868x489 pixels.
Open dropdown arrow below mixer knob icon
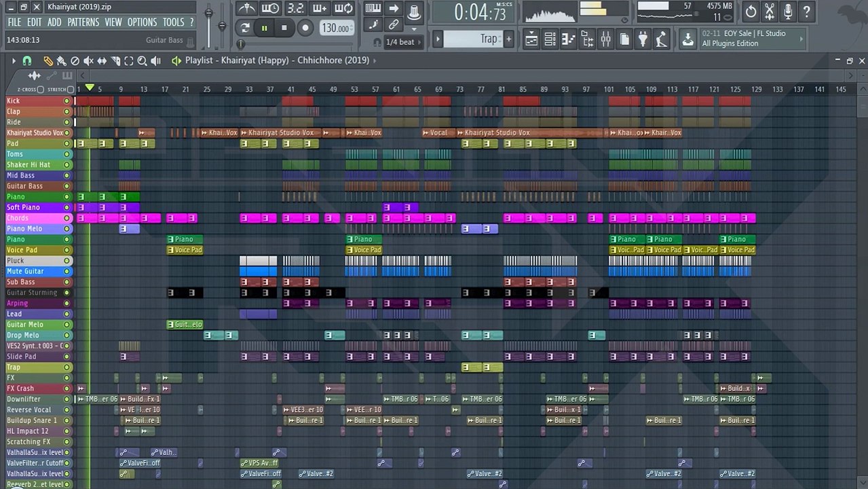pos(414,29)
